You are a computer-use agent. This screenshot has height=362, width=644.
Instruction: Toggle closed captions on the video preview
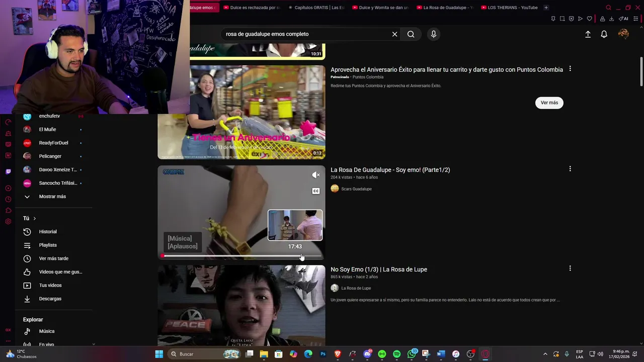[316, 191]
